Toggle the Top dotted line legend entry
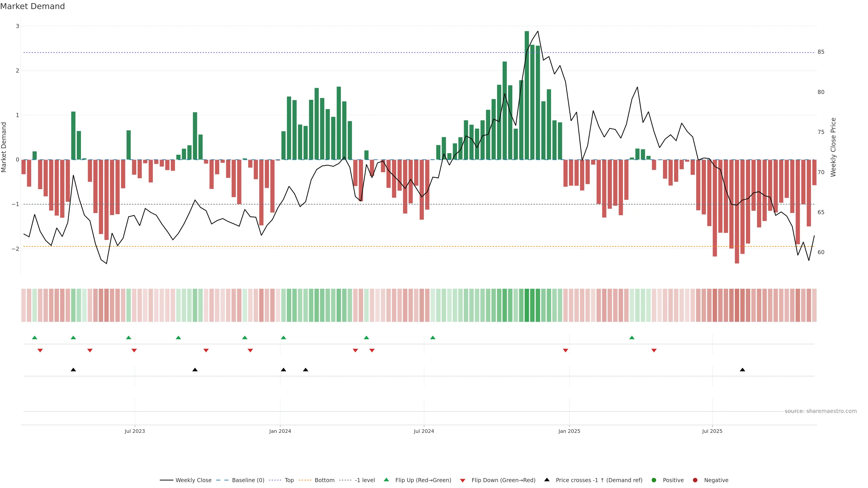The image size is (868, 488). tap(289, 480)
